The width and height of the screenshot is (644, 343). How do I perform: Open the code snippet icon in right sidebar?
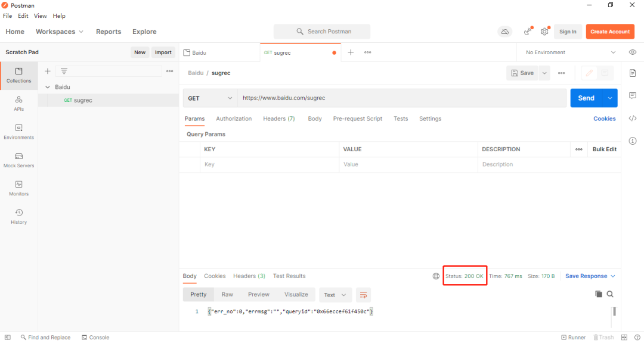(x=633, y=119)
